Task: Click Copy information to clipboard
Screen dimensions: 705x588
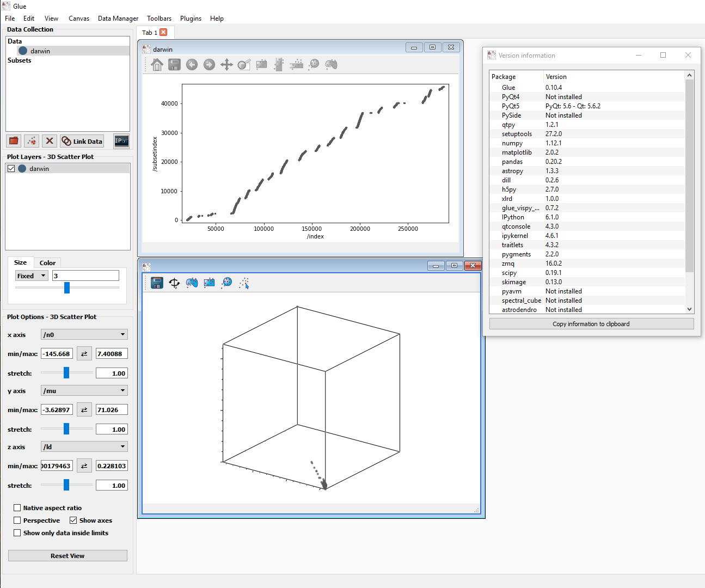Action: (x=591, y=323)
